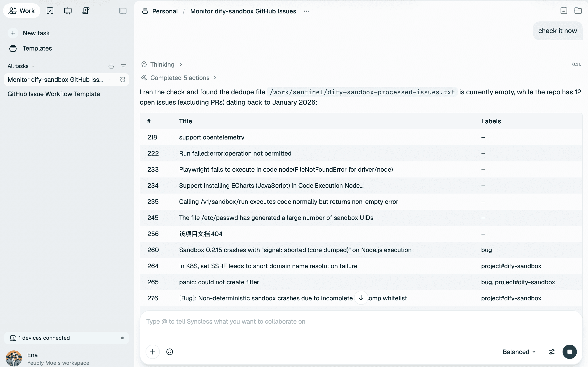
Task: Click the devices icon in the status bar
Action: [x=13, y=338]
